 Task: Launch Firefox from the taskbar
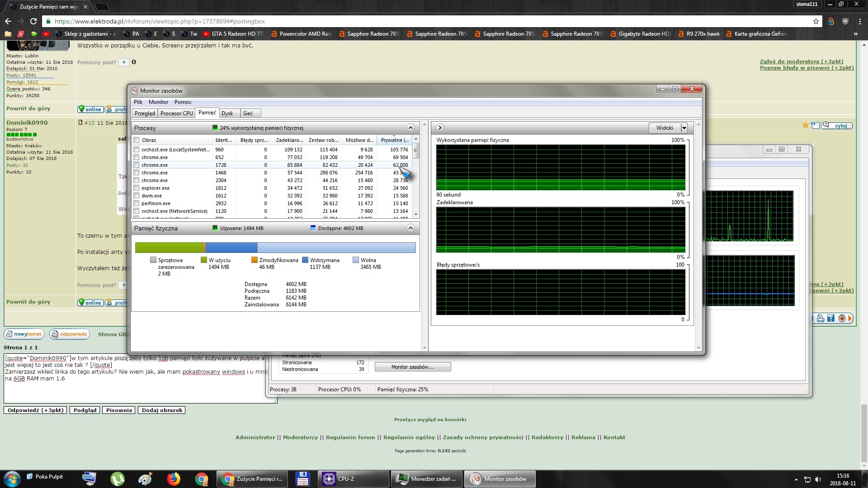tap(174, 479)
